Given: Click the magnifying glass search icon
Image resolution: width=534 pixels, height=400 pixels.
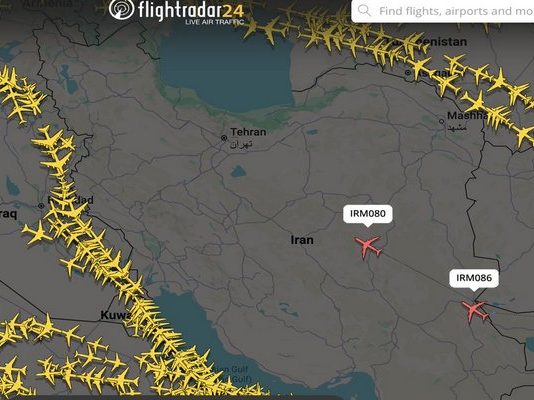Looking at the screenshot, I should [x=364, y=11].
